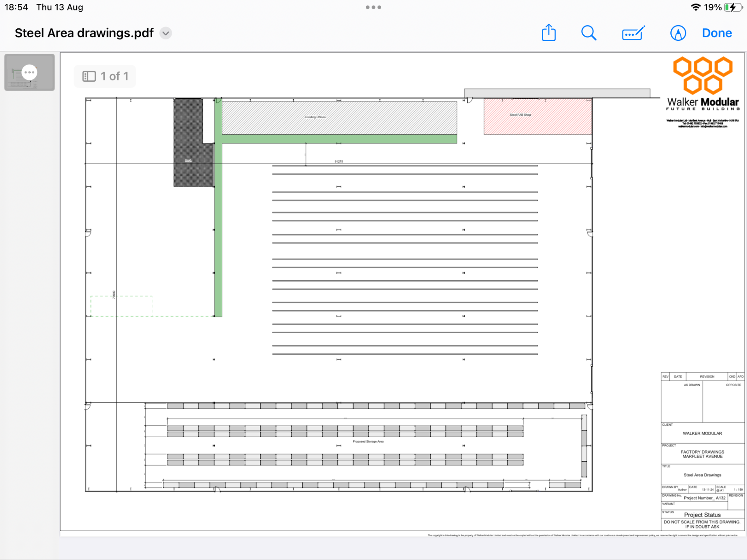The width and height of the screenshot is (747, 560).
Task: Open the form fill keyboard-pencil icon
Action: click(x=633, y=33)
